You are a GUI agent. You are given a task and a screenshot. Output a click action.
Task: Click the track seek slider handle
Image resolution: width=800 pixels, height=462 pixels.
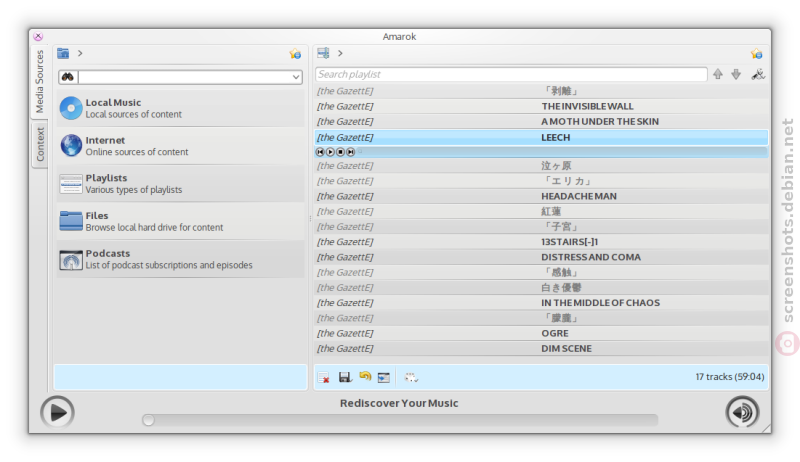pos(148,420)
